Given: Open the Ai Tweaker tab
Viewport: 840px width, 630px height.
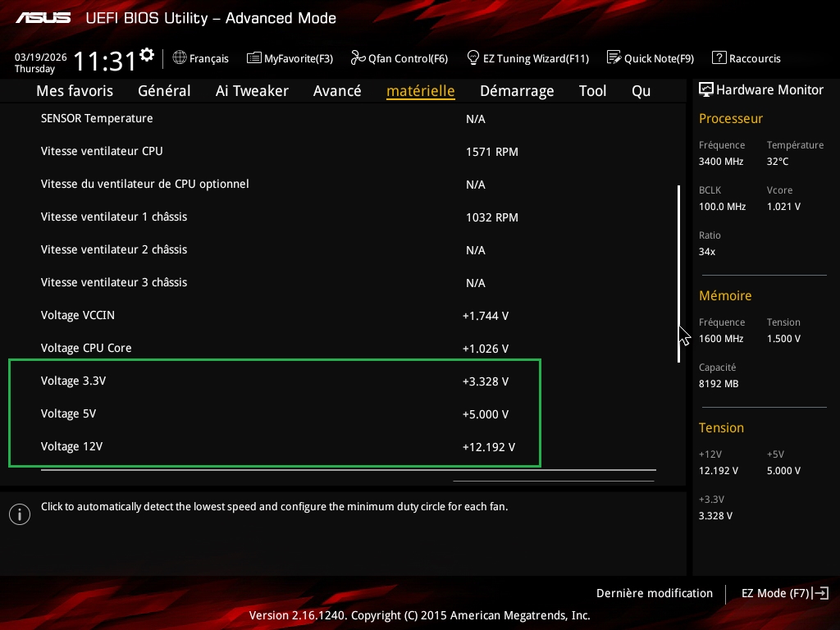Looking at the screenshot, I should coord(252,91).
